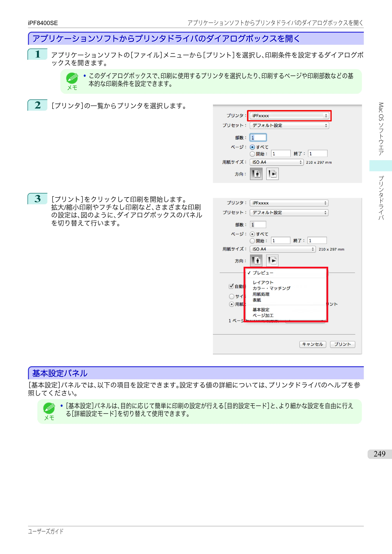Click the page number 249
The width and height of the screenshot is (392, 554).
coord(379,454)
